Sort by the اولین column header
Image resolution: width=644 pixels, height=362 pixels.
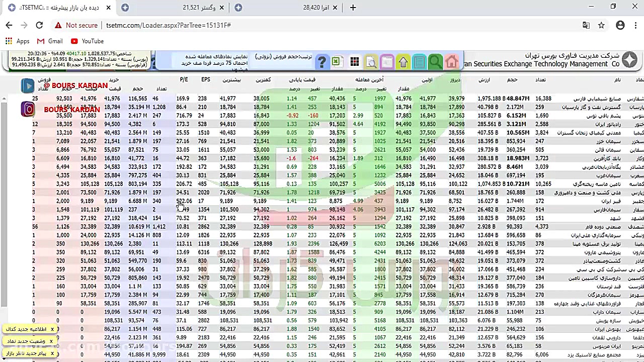tap(427, 79)
